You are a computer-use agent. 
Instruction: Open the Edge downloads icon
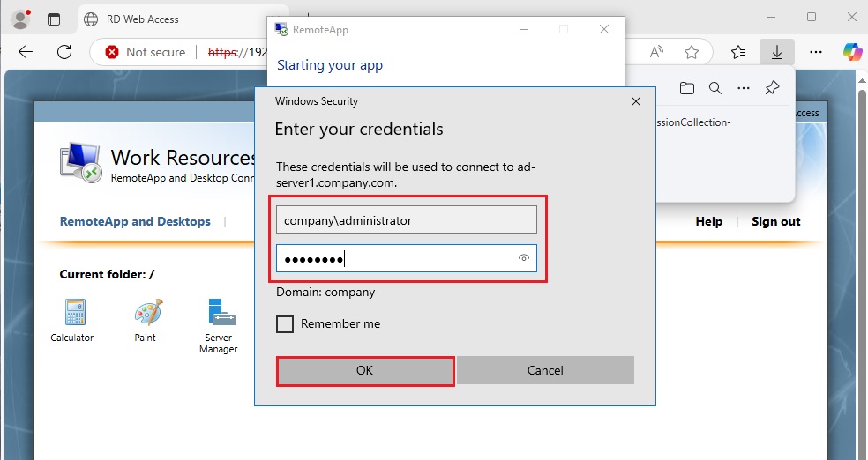point(776,52)
